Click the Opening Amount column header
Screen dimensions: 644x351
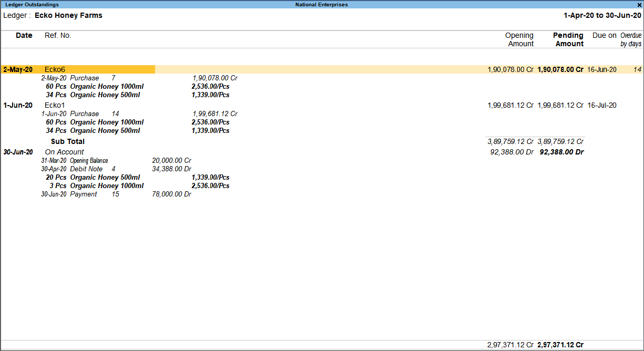[x=519, y=39]
